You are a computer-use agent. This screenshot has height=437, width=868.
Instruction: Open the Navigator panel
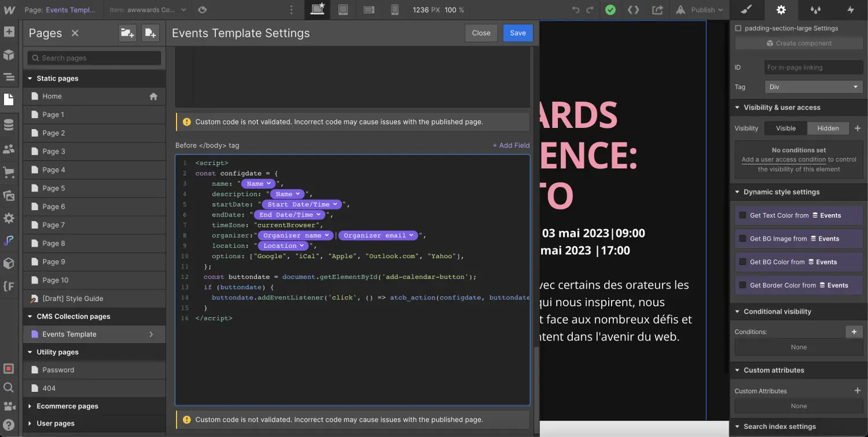coord(9,77)
